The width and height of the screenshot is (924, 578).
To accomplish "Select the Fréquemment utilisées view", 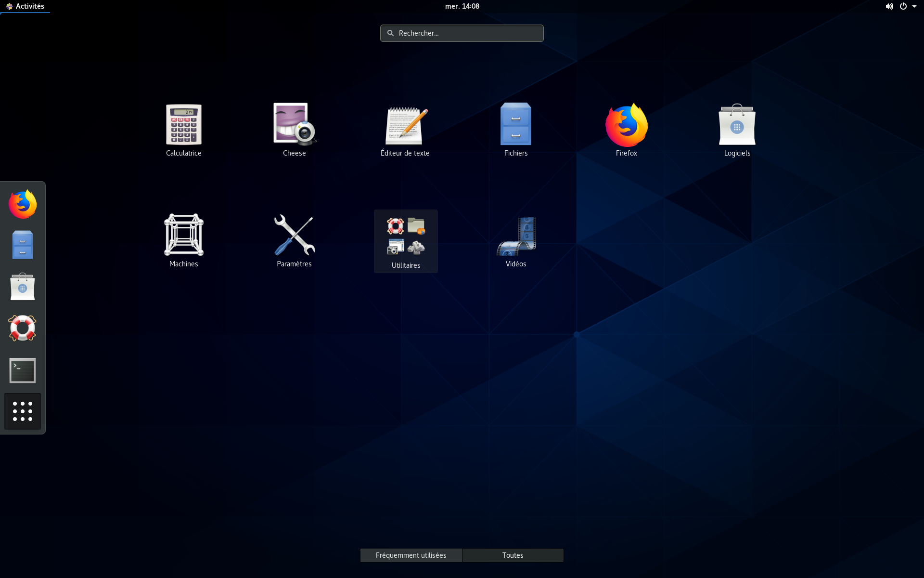I will (411, 555).
